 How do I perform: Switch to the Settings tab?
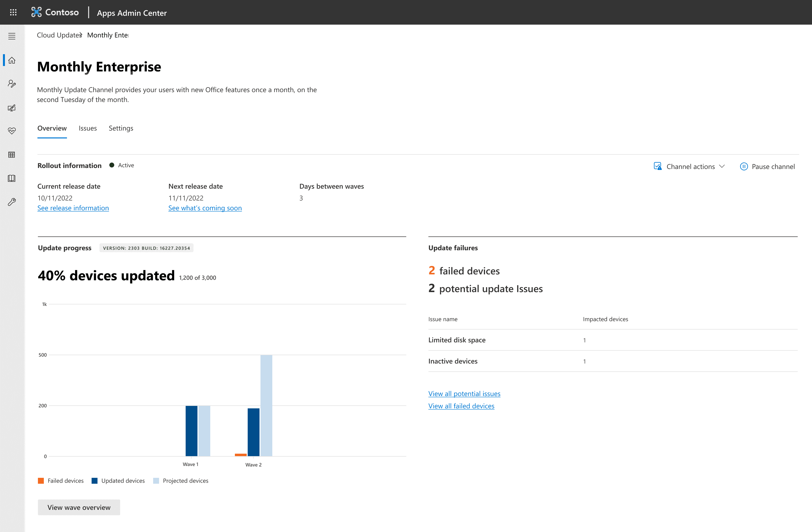(121, 128)
